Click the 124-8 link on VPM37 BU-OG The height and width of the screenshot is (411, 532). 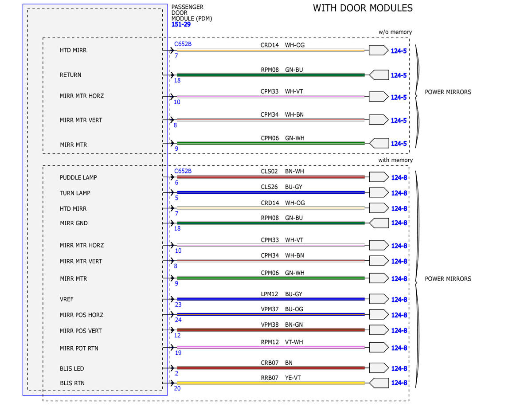pos(399,315)
